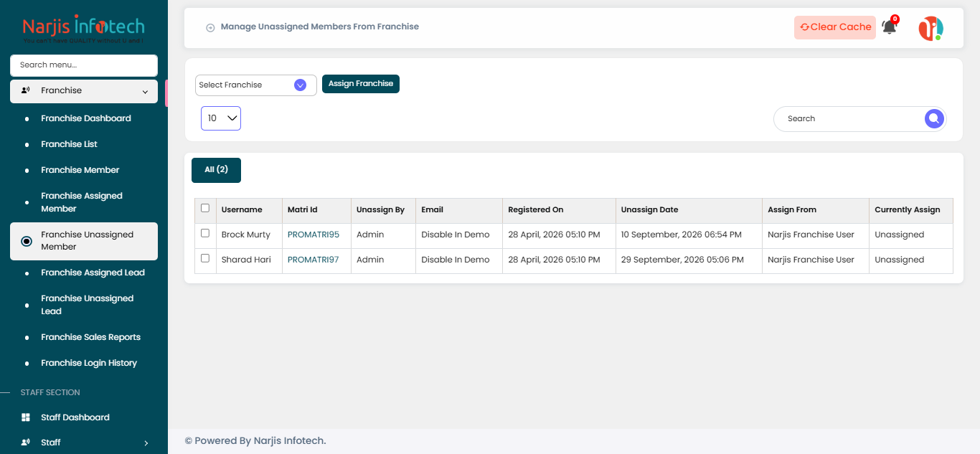Open Franchise Dashboard in sidebar
This screenshot has width=980, height=454.
coord(86,118)
